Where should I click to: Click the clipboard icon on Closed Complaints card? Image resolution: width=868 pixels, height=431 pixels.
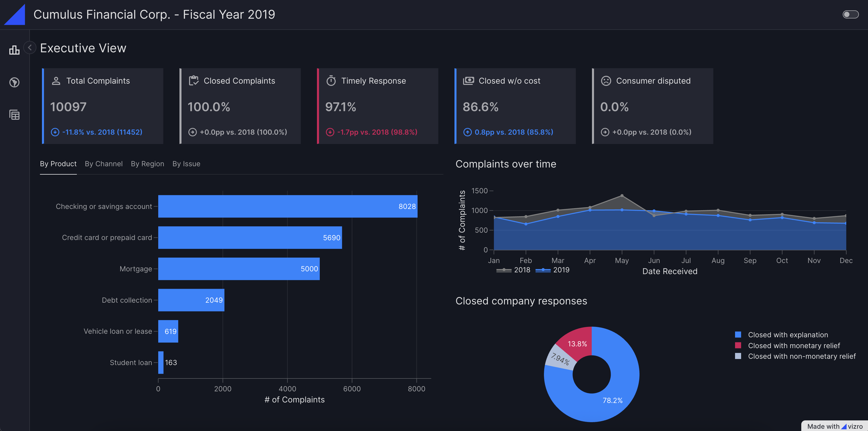193,81
